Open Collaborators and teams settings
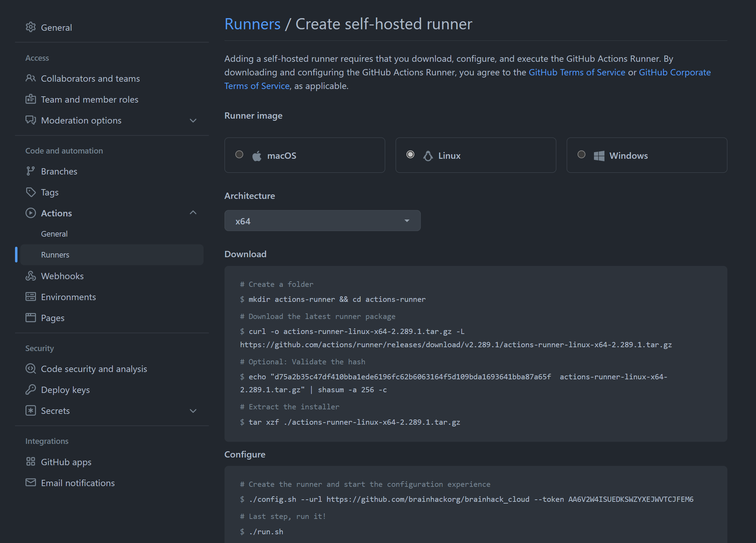The width and height of the screenshot is (756, 543). tap(90, 79)
